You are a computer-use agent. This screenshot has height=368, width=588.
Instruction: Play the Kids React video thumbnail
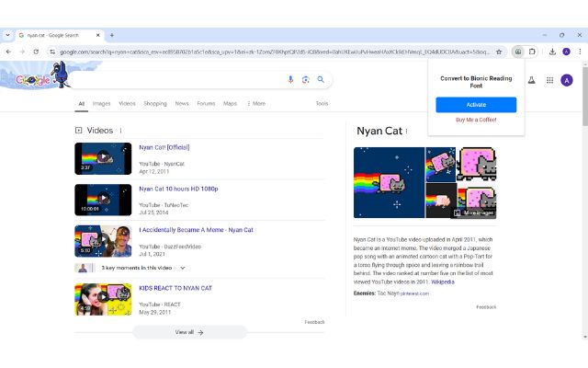[x=103, y=299]
